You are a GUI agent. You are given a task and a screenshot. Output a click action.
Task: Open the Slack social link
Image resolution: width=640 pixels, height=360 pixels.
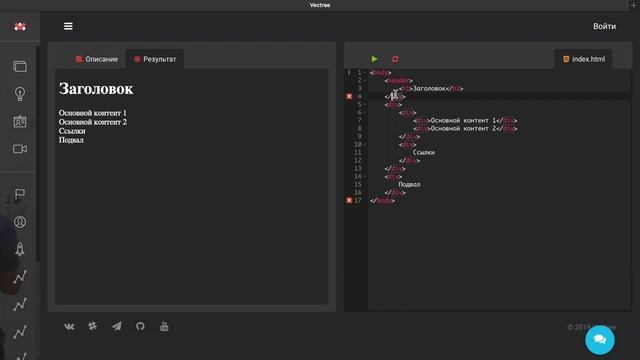[93, 326]
